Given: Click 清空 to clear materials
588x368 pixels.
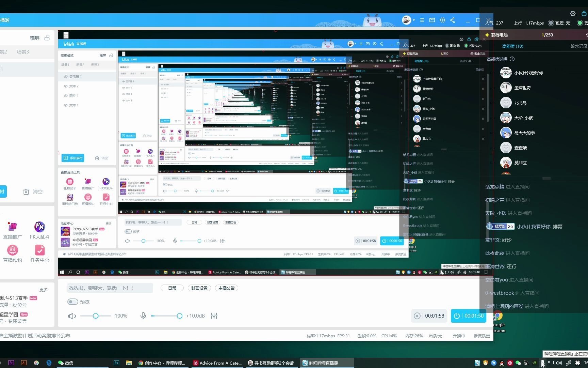Looking at the screenshot, I should click(33, 192).
